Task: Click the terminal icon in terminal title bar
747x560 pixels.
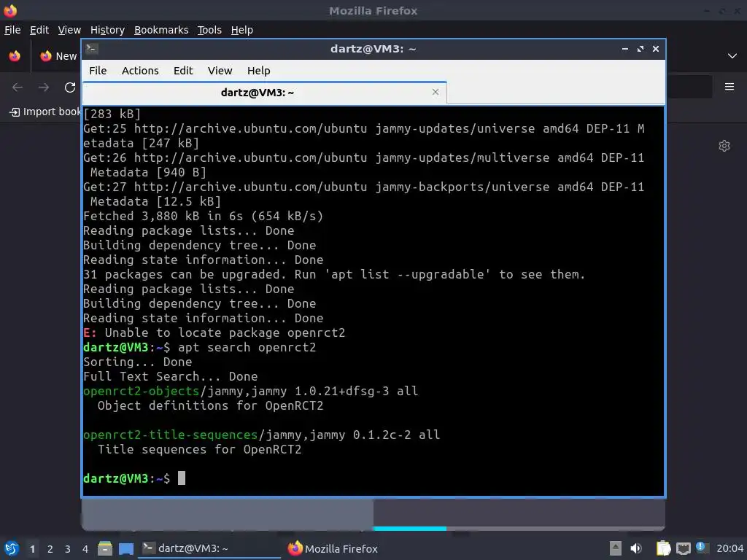Action: pos(92,49)
